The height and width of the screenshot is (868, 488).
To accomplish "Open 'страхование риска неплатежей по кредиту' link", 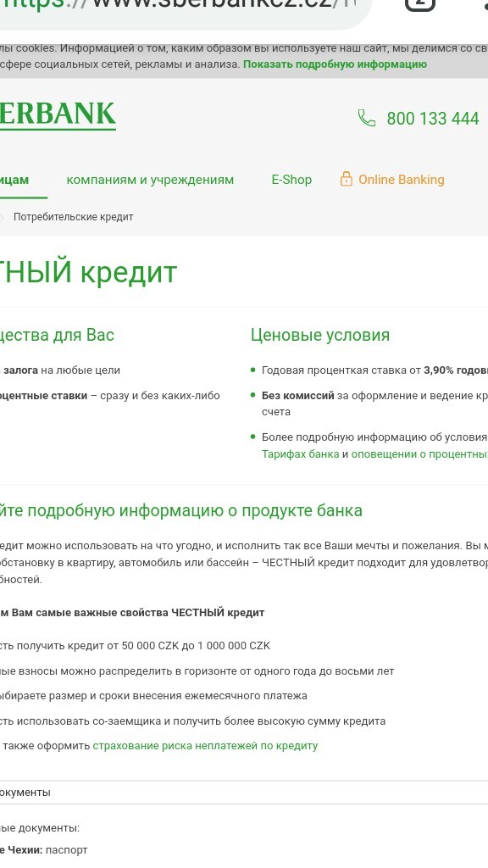I will tap(205, 746).
